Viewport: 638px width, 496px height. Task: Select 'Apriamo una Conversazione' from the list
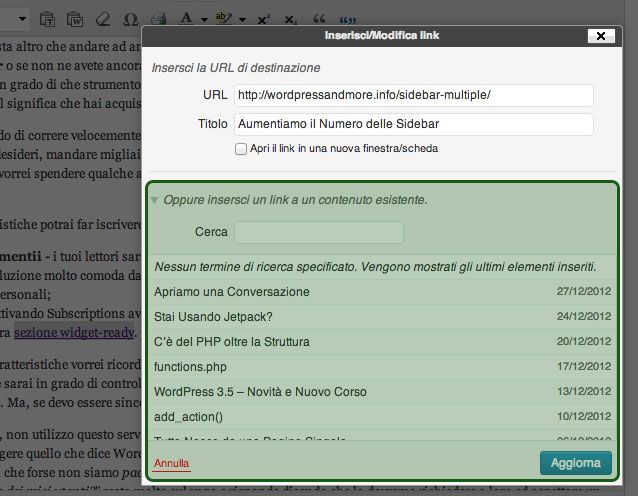[232, 292]
